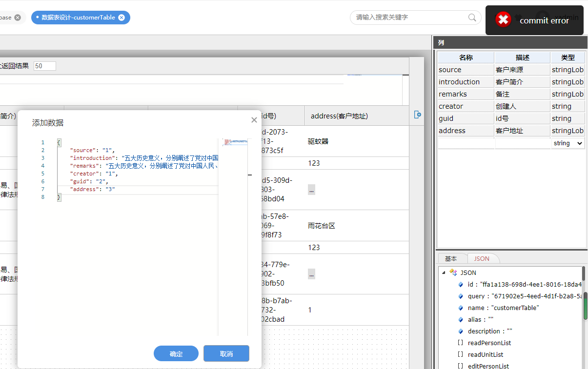Click the add-data icon beside address column
Viewport: 588px width, 369px height.
417,115
